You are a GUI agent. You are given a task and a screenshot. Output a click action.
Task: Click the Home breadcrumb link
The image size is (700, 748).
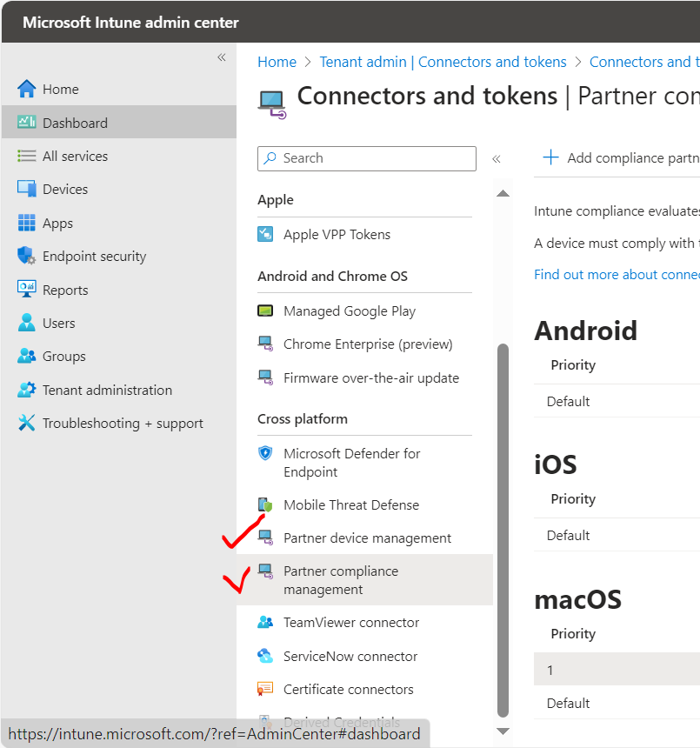(277, 62)
